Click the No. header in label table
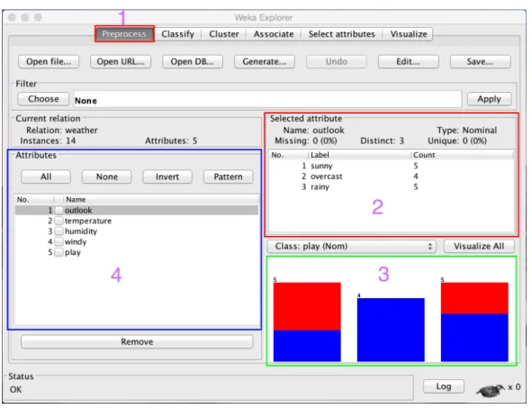Viewport: 532px width, 409px height. pyautogui.click(x=289, y=155)
